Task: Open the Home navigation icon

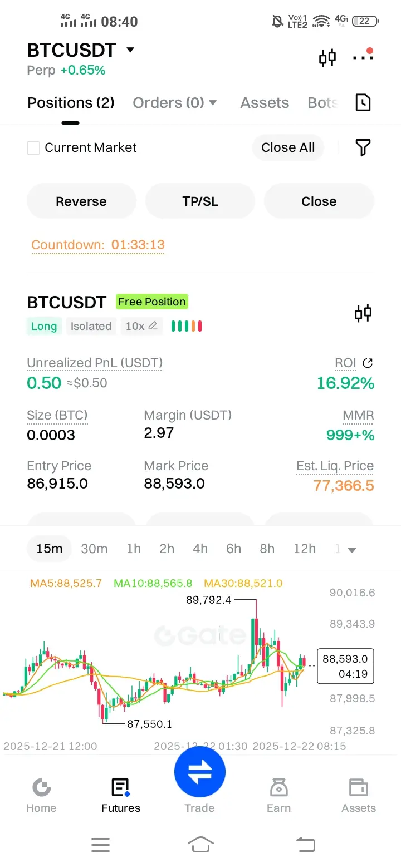Action: point(41,788)
